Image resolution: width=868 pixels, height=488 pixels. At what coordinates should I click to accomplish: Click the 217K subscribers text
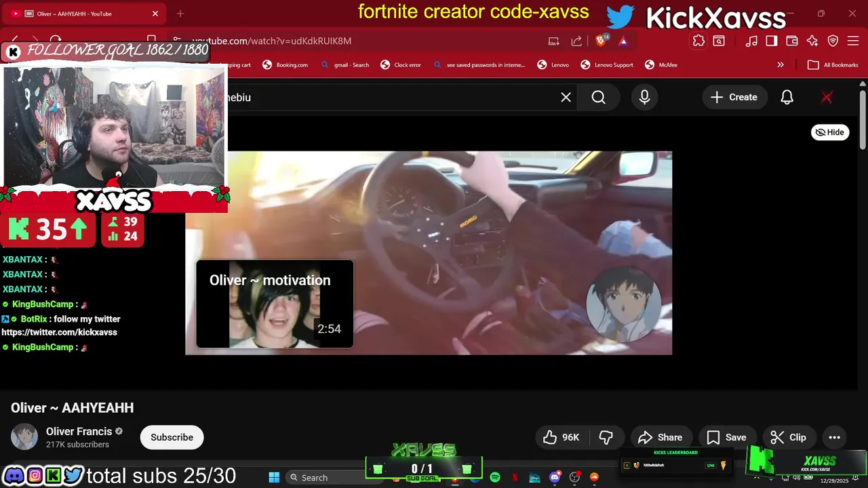click(77, 445)
